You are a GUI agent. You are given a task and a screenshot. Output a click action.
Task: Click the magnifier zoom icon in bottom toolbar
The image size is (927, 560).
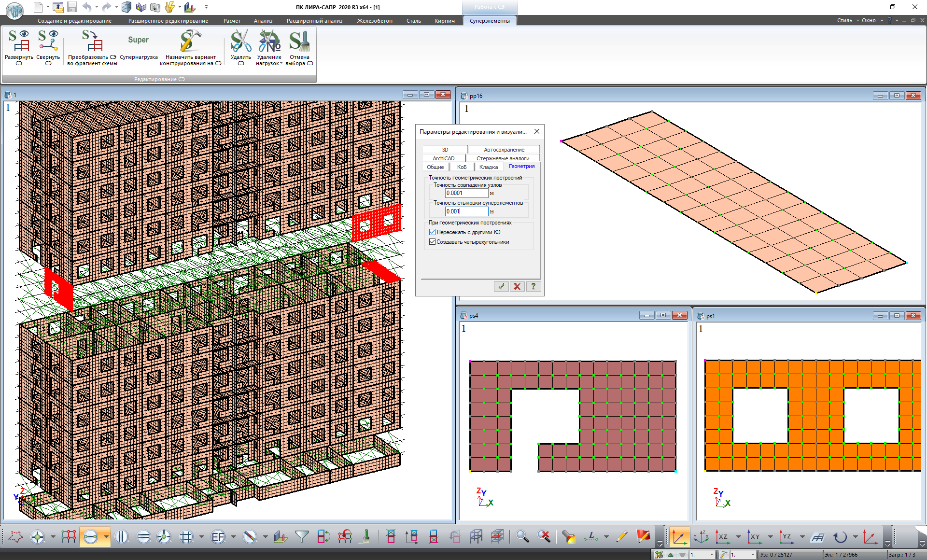pos(522,536)
